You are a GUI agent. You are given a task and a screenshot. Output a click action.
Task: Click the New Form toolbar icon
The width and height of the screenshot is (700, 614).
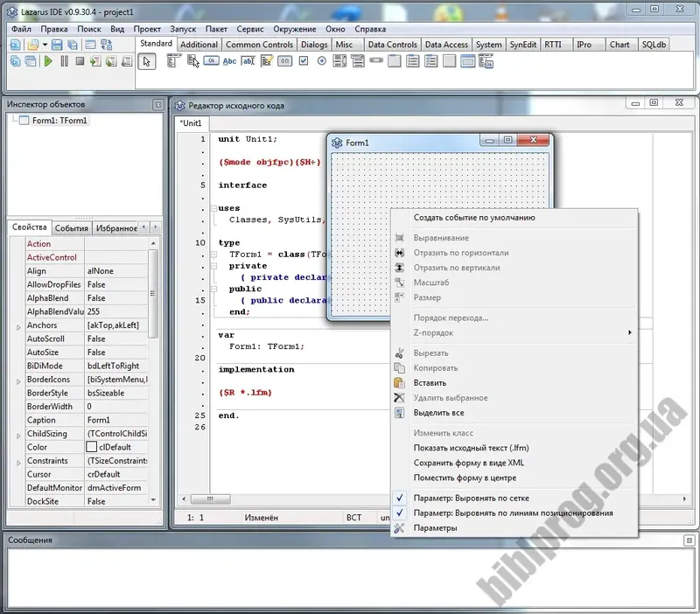click(91, 45)
